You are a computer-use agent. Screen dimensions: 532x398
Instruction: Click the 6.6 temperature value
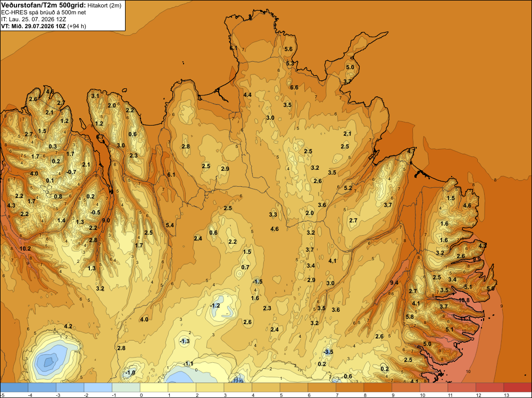[294, 87]
